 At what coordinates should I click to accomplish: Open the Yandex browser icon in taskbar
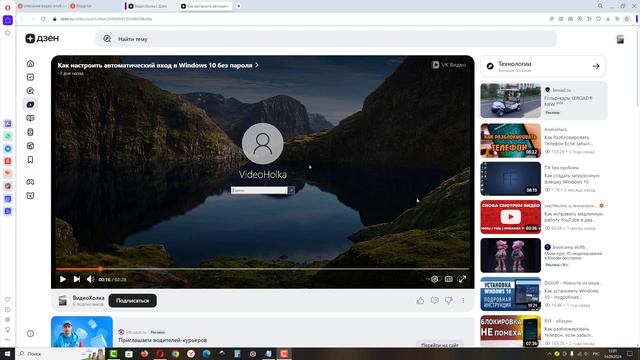(x=191, y=353)
